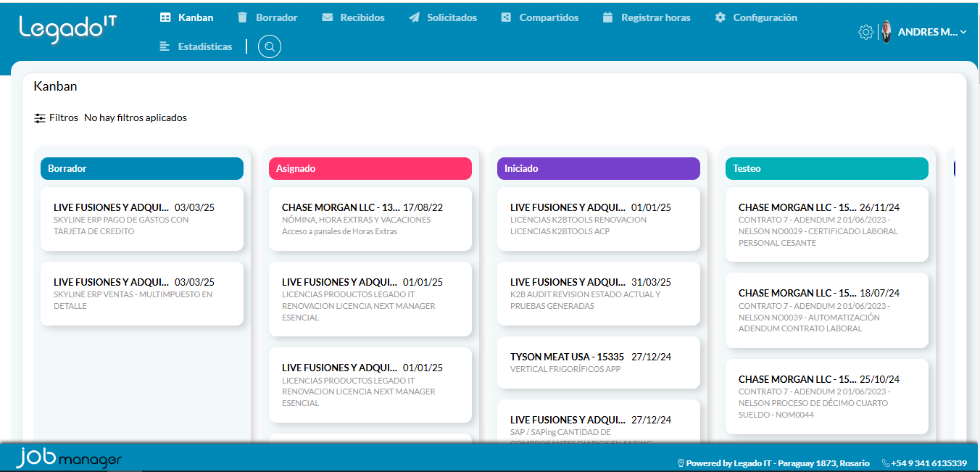Screen dimensions: 980x472
Task: Click the Kanban board icon
Action: (165, 17)
